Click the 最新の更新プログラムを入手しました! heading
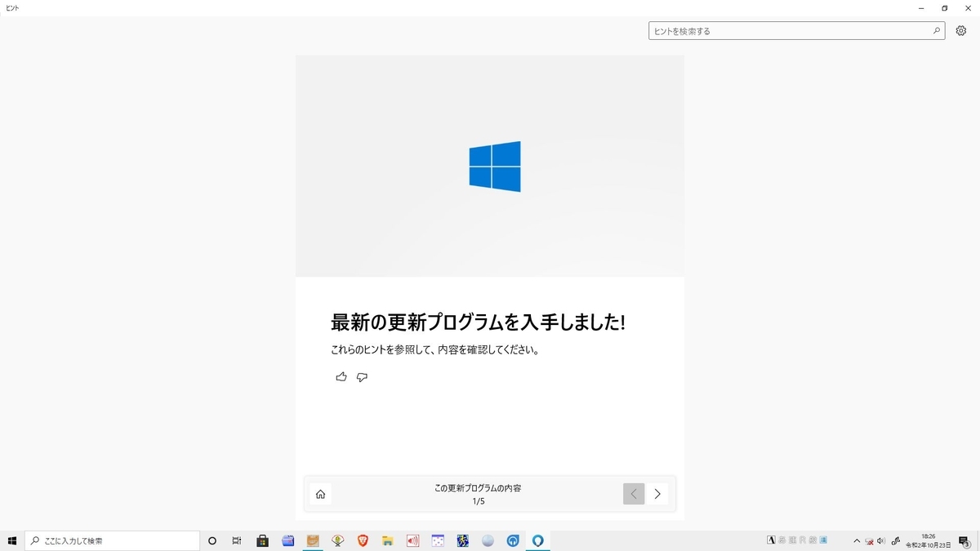Viewport: 980px width, 551px height. coord(478,322)
